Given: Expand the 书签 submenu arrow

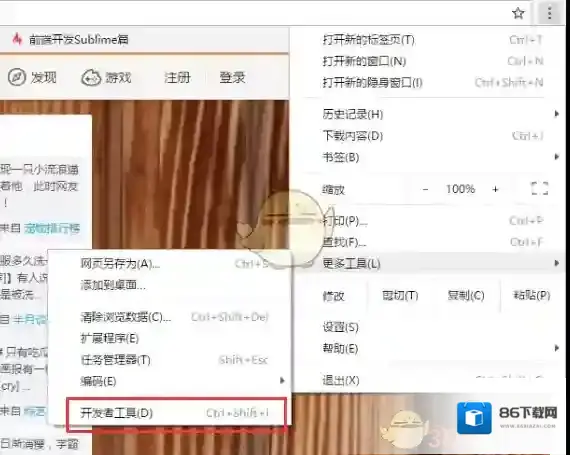Looking at the screenshot, I should tap(556, 157).
